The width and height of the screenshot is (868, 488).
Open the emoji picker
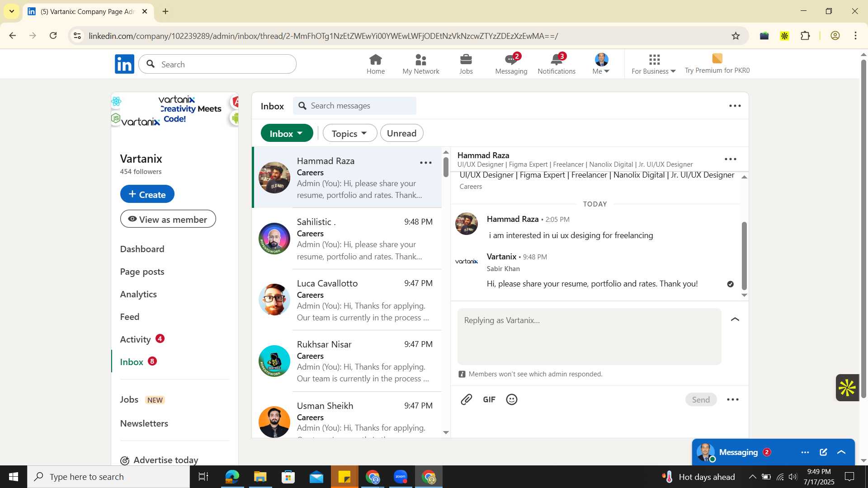click(x=512, y=399)
